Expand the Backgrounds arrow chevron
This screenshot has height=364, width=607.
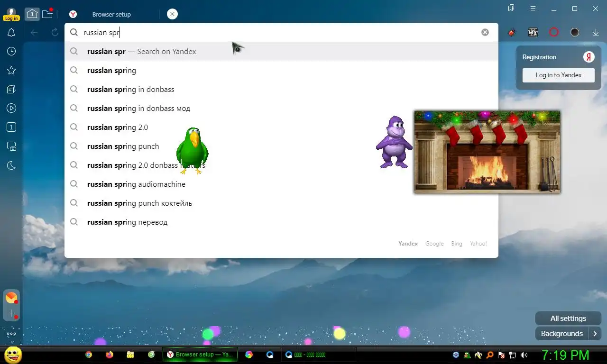595,334
